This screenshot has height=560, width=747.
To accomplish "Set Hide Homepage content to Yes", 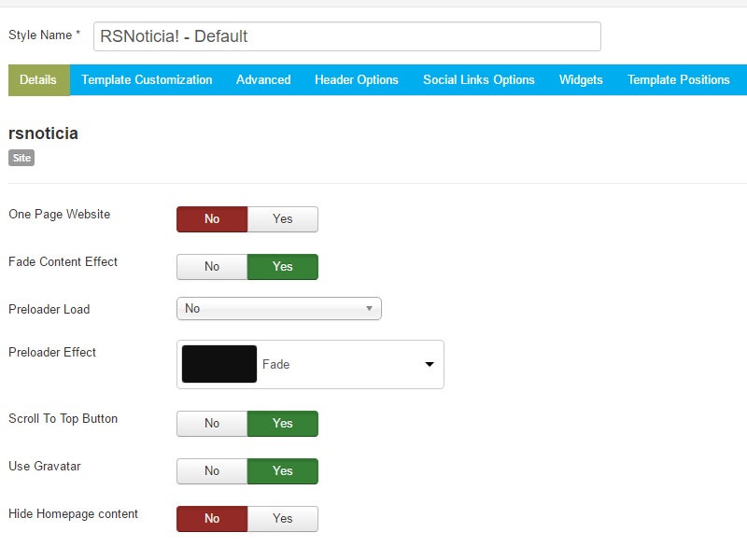I will pyautogui.click(x=283, y=519).
